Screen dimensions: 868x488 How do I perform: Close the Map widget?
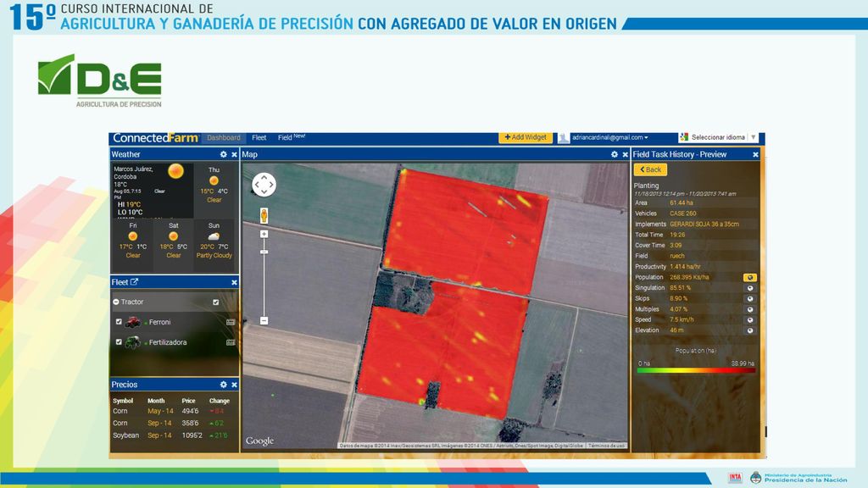coord(625,154)
